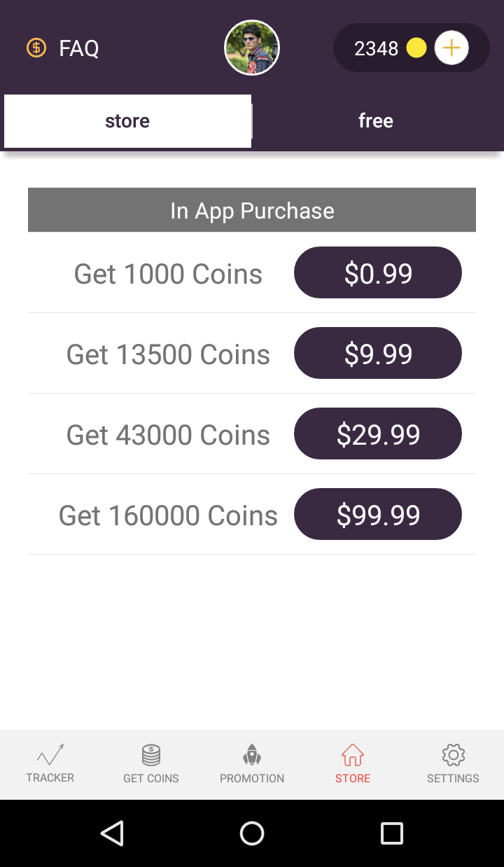Switch to the free tab

pos(376,121)
